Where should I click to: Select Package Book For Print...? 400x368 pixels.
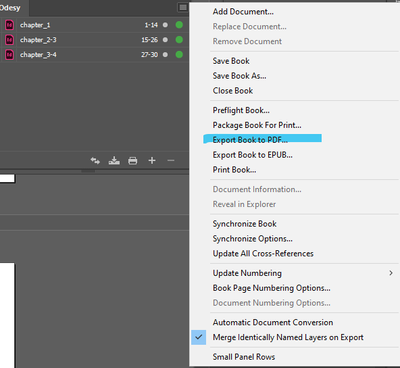(257, 125)
